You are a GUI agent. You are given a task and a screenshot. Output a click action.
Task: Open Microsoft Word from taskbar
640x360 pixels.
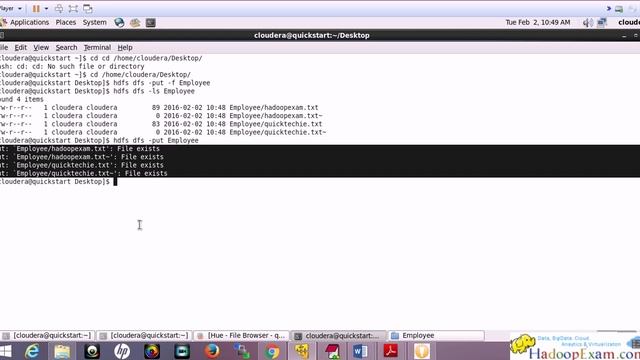coord(361,351)
